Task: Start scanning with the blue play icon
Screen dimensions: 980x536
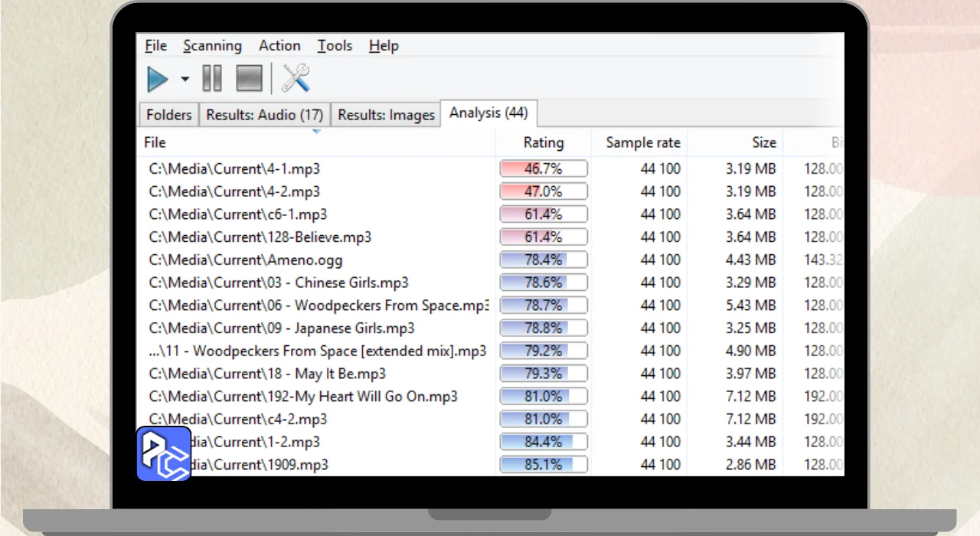Action: pos(158,79)
